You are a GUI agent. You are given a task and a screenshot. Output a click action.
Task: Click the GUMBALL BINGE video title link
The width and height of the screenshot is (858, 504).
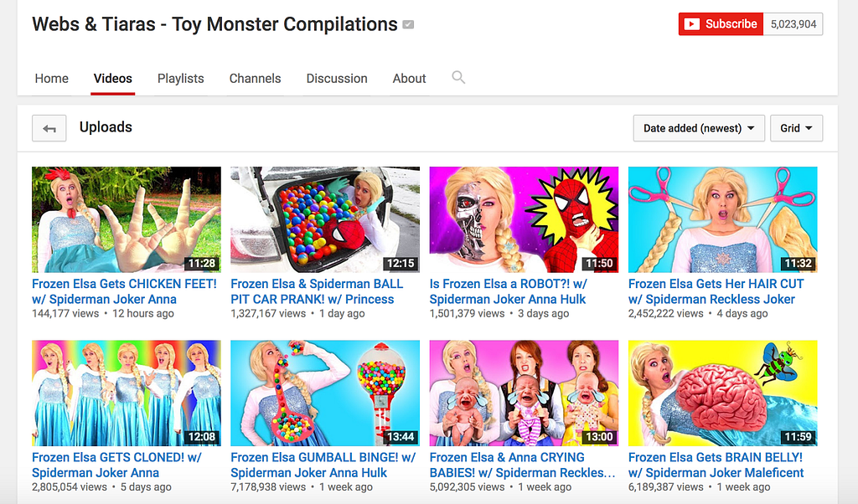point(323,465)
